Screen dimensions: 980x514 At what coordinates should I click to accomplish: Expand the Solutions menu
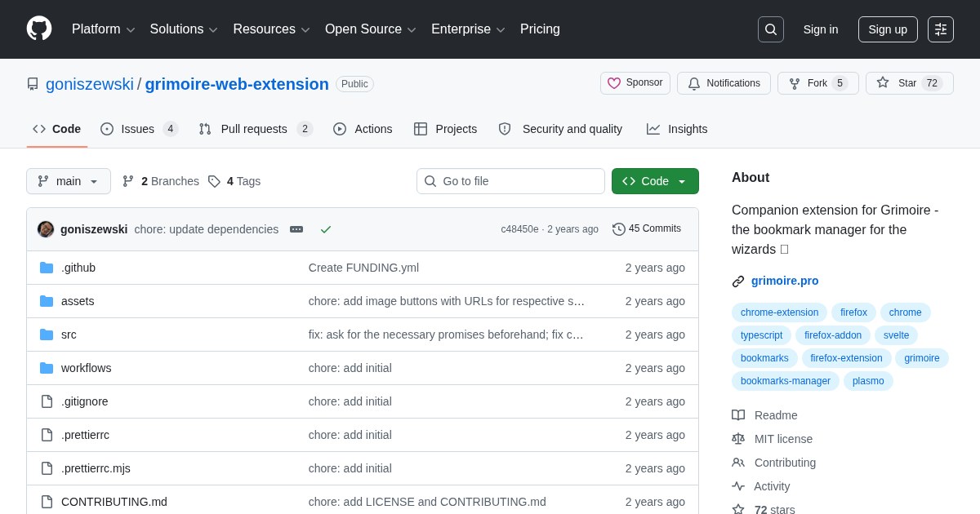[184, 29]
